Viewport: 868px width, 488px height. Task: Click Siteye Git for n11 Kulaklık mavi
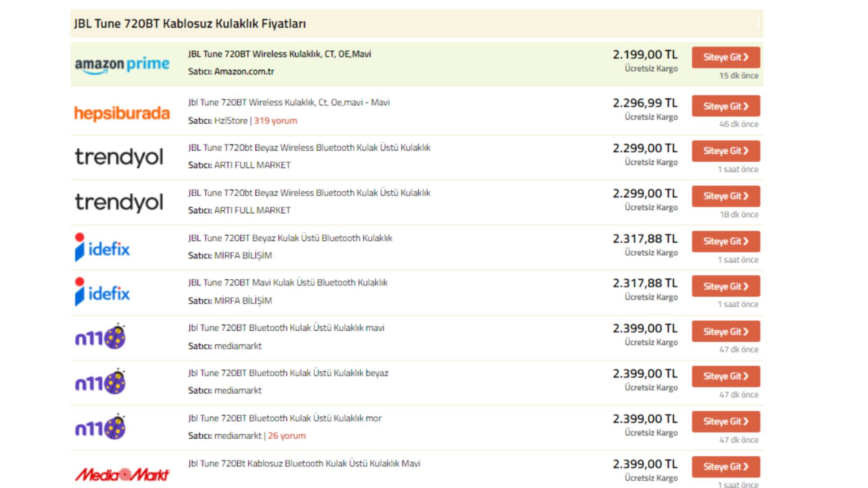click(726, 331)
